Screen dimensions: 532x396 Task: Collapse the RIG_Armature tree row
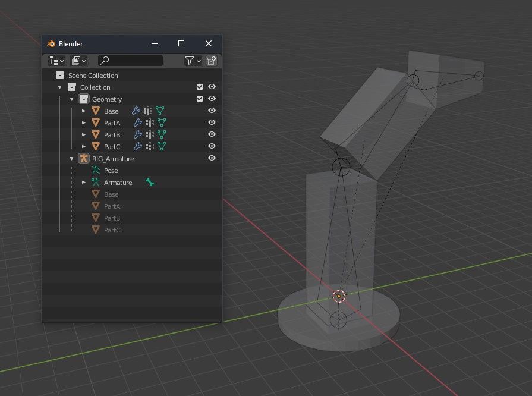[x=71, y=159]
